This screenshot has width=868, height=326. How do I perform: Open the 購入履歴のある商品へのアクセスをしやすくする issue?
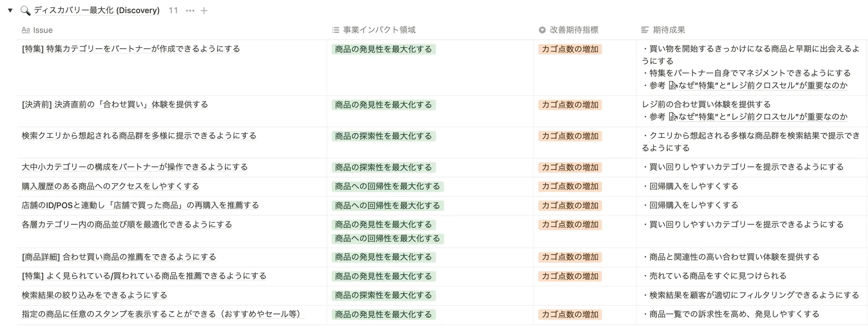[110, 186]
